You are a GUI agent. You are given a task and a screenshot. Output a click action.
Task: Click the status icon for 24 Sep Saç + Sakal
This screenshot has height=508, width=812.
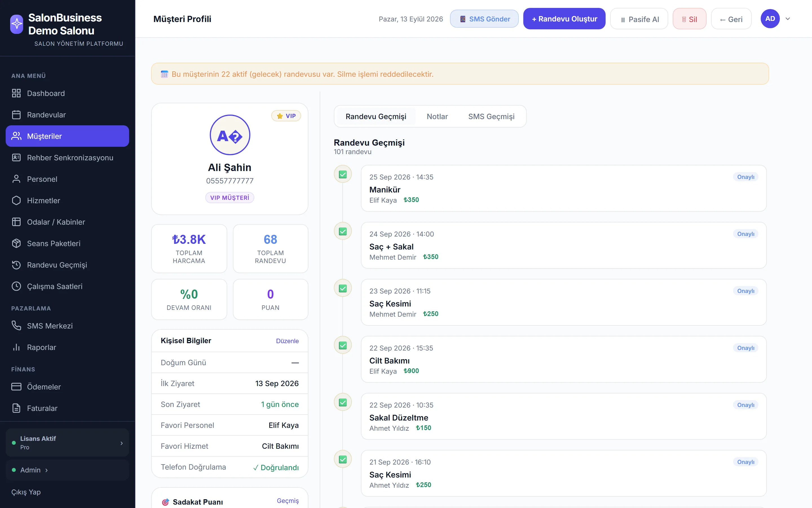[x=343, y=231]
